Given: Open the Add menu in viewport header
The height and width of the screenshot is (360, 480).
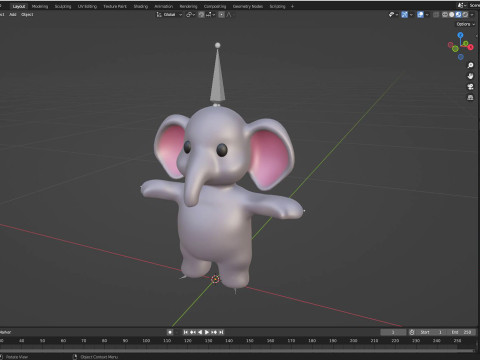Looking at the screenshot, I should point(13,15).
